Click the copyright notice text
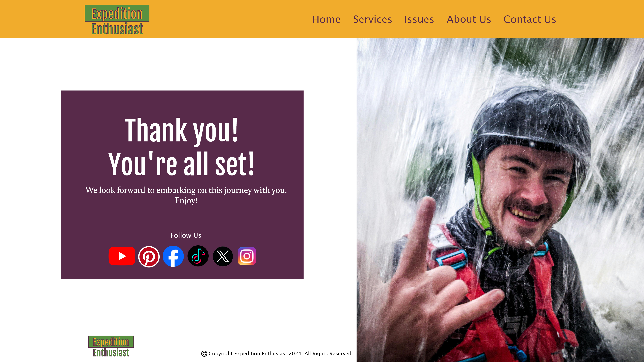The image size is (644, 362). pos(281,353)
